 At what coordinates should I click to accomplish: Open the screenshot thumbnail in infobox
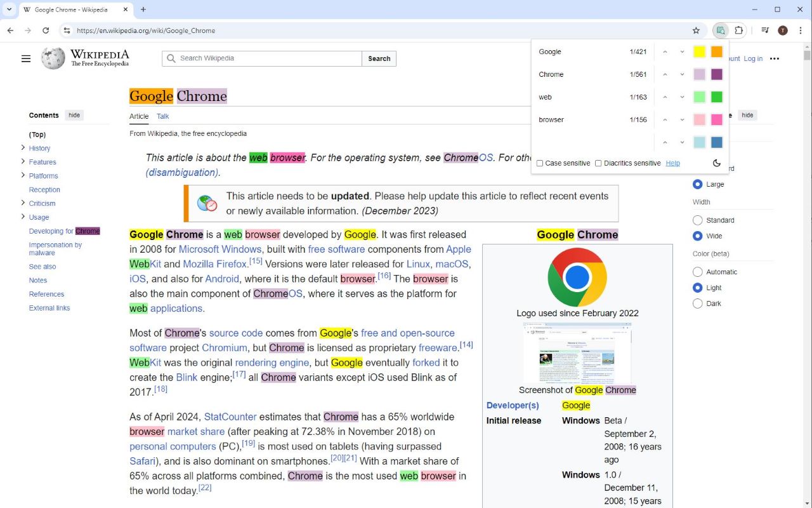(577, 354)
